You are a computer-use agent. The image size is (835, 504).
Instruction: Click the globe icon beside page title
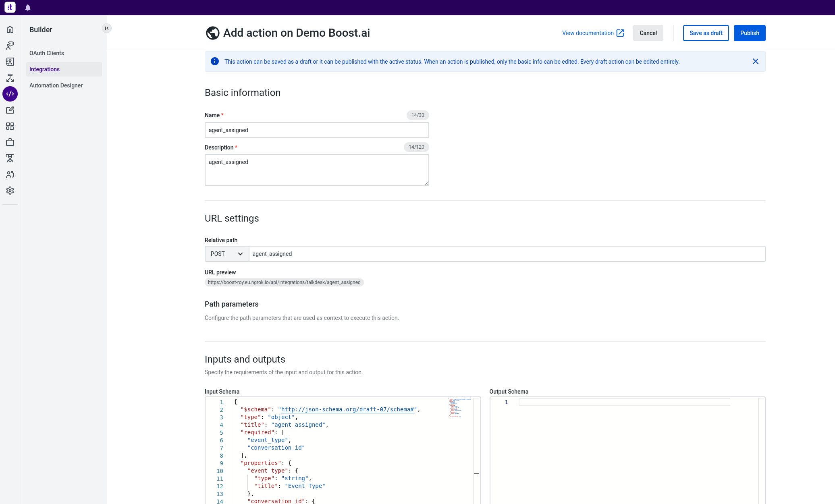tap(213, 33)
